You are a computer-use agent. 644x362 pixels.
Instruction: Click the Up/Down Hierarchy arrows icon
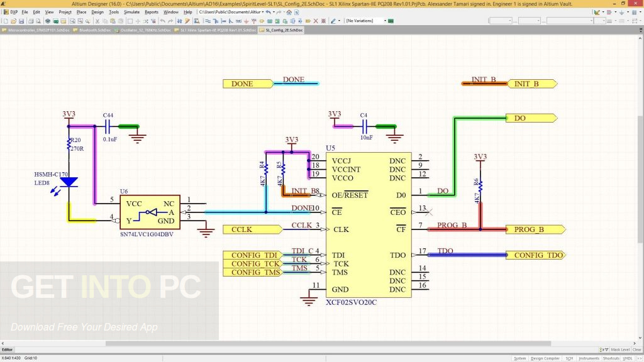click(179, 21)
